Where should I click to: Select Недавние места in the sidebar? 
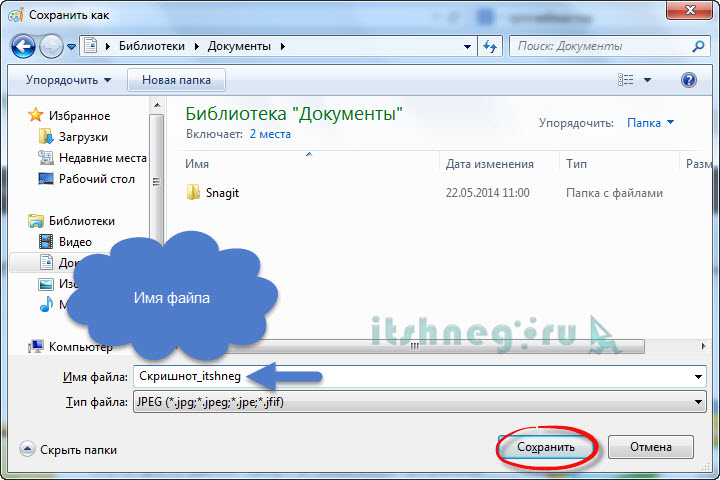[x=102, y=158]
